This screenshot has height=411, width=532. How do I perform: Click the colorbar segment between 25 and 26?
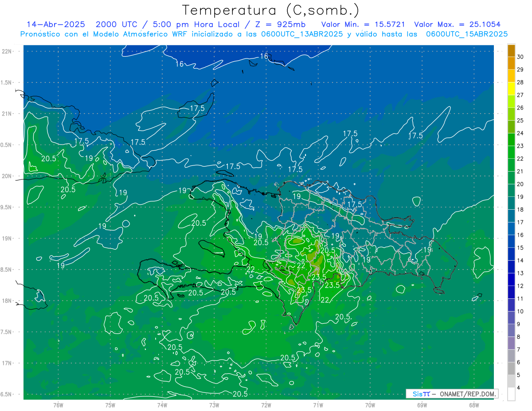(x=511, y=114)
